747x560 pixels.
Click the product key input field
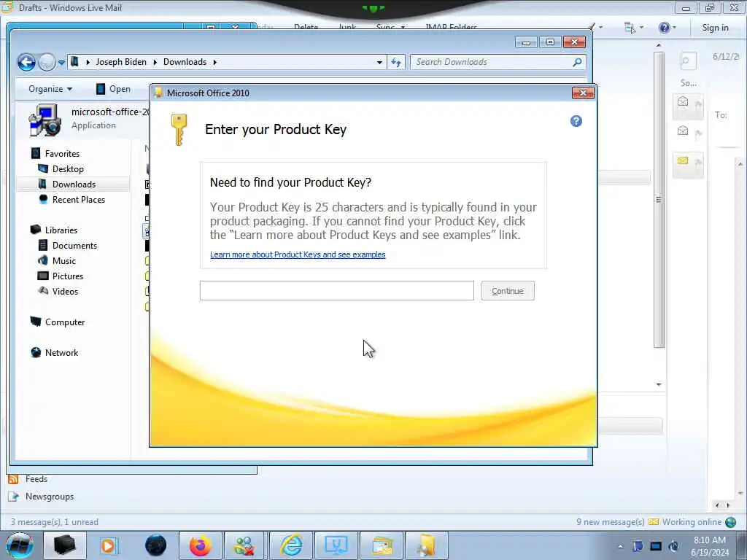[x=337, y=290]
